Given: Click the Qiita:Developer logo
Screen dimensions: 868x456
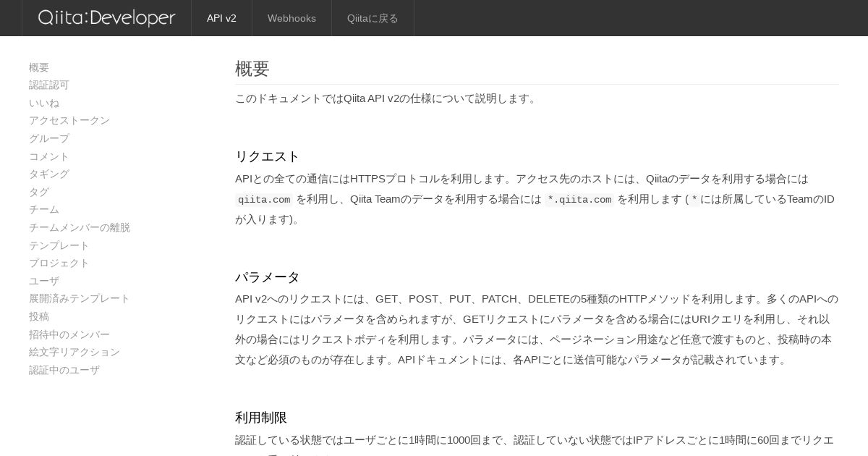Looking at the screenshot, I should (106, 18).
